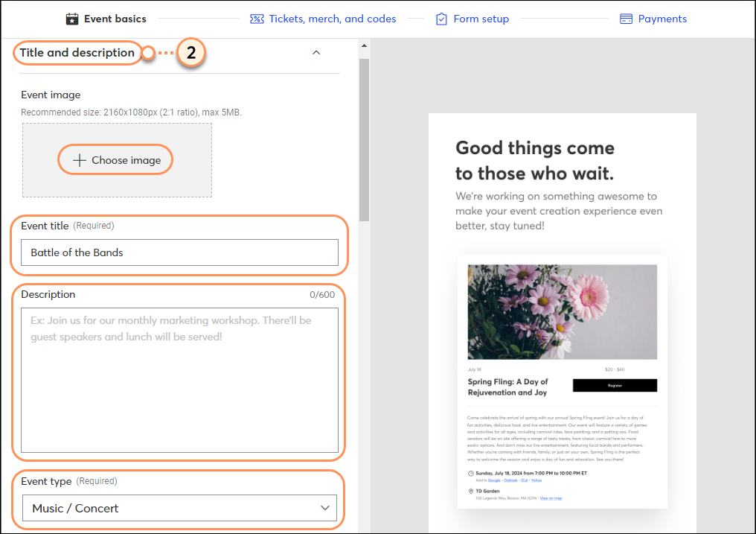Click the Choose image button
Screen dimensions: 756x534
point(115,159)
